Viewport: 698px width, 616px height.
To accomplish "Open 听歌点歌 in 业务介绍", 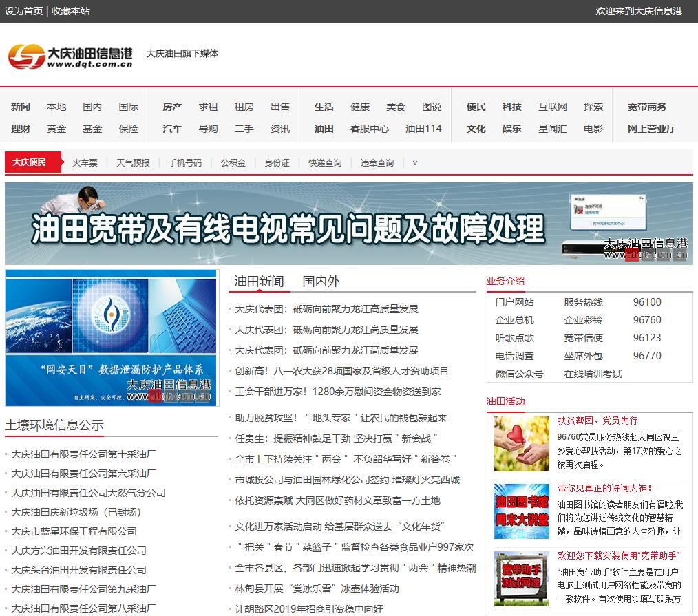I will 515,338.
